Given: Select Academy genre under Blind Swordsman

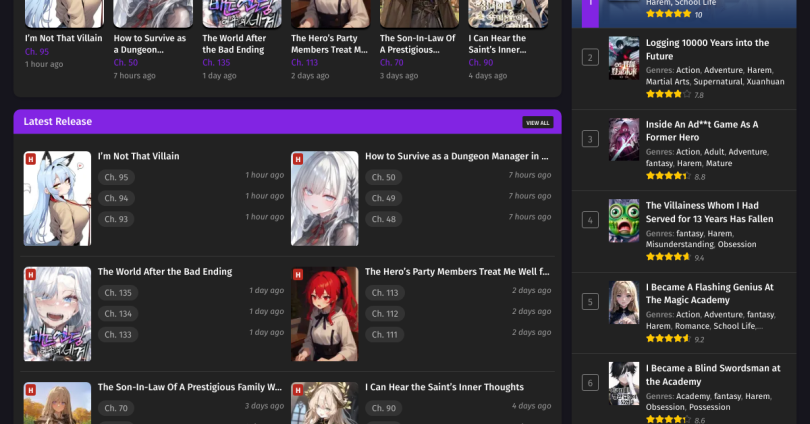Looking at the screenshot, I should tap(693, 396).
